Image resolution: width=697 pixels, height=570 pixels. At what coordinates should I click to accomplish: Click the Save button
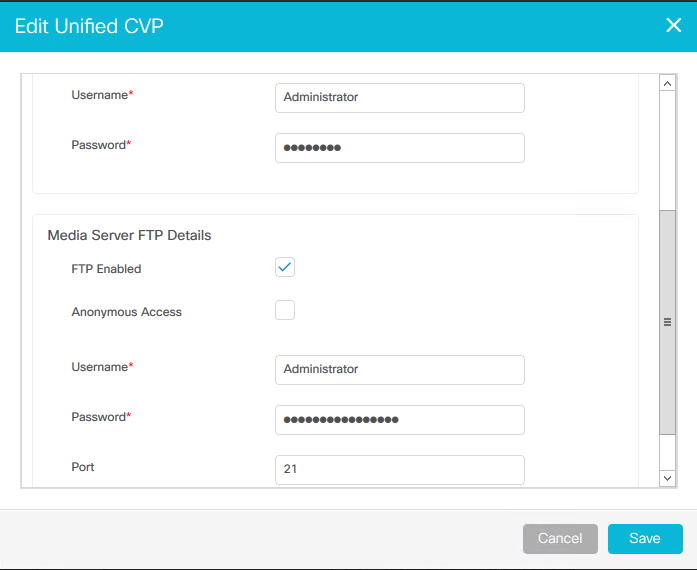645,538
